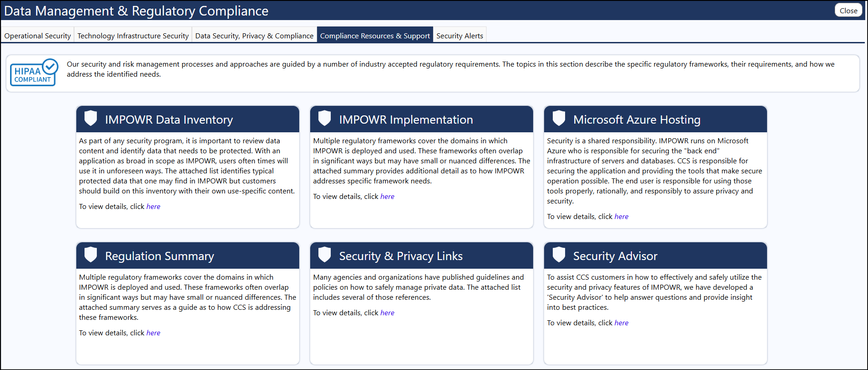Open the 'here' link in Security & Privacy Links

tap(387, 313)
